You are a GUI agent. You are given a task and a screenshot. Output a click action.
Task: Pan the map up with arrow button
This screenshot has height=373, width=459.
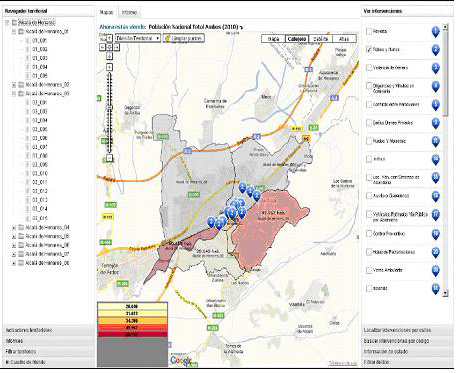pyautogui.click(x=109, y=39)
